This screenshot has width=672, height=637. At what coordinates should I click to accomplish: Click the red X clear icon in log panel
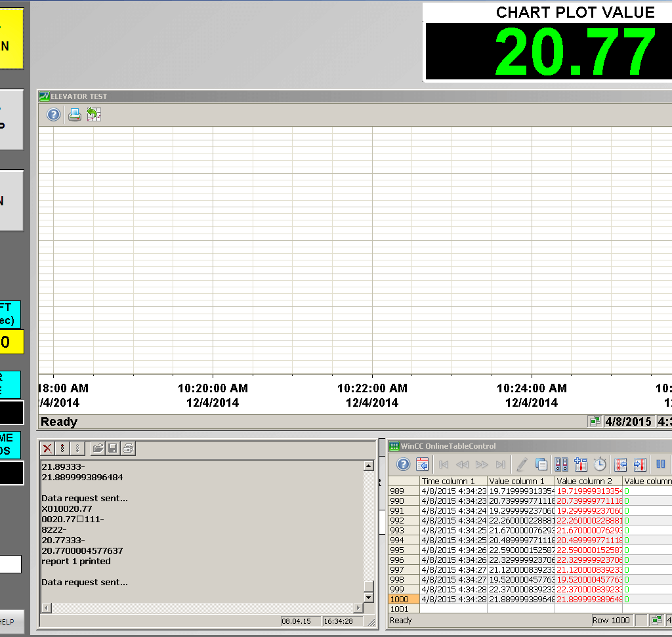(x=47, y=449)
